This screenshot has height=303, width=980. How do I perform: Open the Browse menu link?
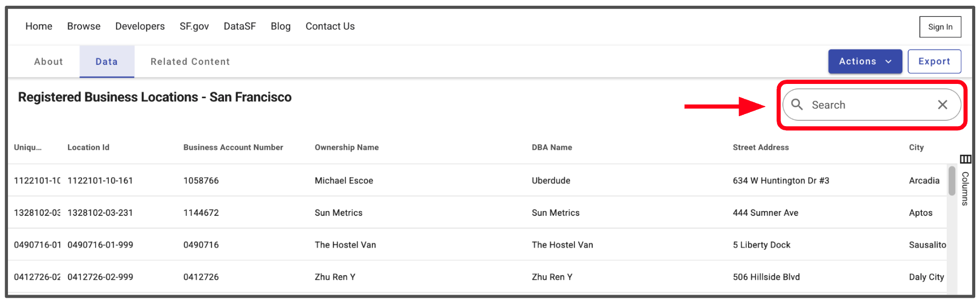[x=83, y=26]
